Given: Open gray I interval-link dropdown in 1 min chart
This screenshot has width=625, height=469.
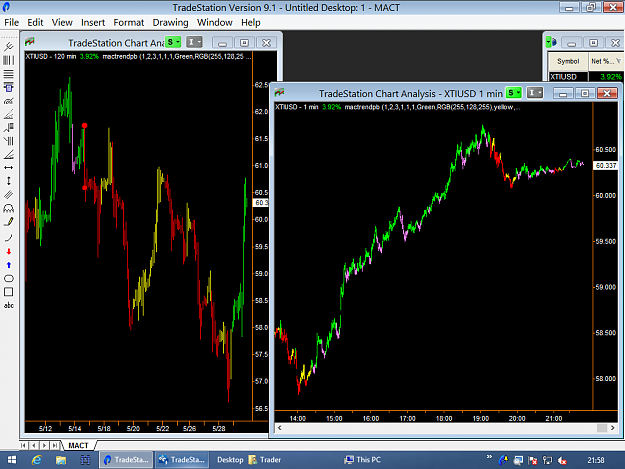Looking at the screenshot, I should click(x=535, y=93).
